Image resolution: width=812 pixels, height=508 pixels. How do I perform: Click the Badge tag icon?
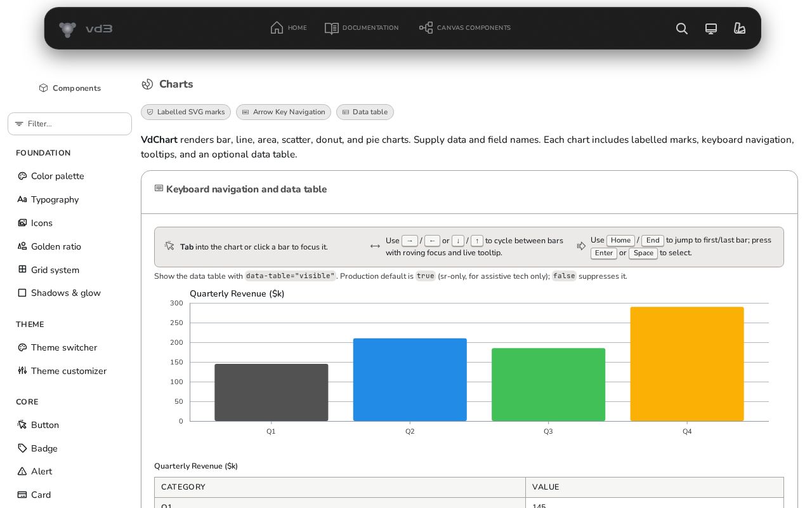click(x=22, y=448)
